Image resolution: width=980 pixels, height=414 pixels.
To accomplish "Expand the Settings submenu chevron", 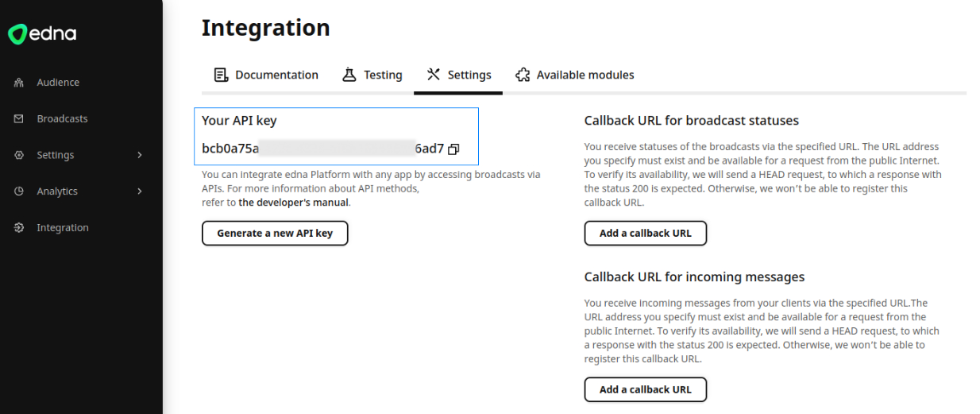I will 140,155.
